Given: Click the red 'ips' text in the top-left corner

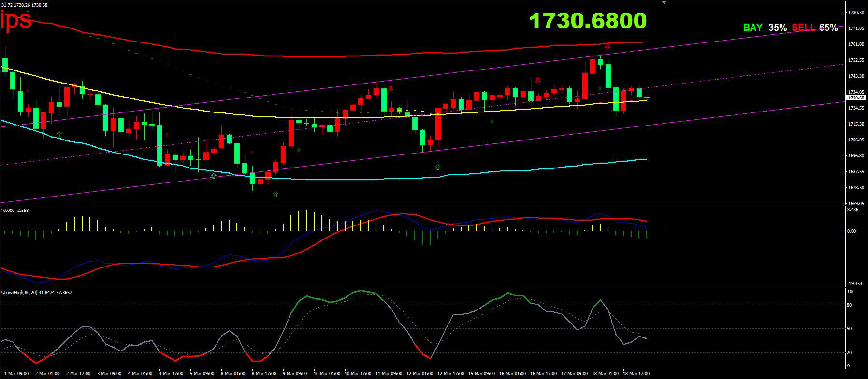Looking at the screenshot, I should click(16, 20).
